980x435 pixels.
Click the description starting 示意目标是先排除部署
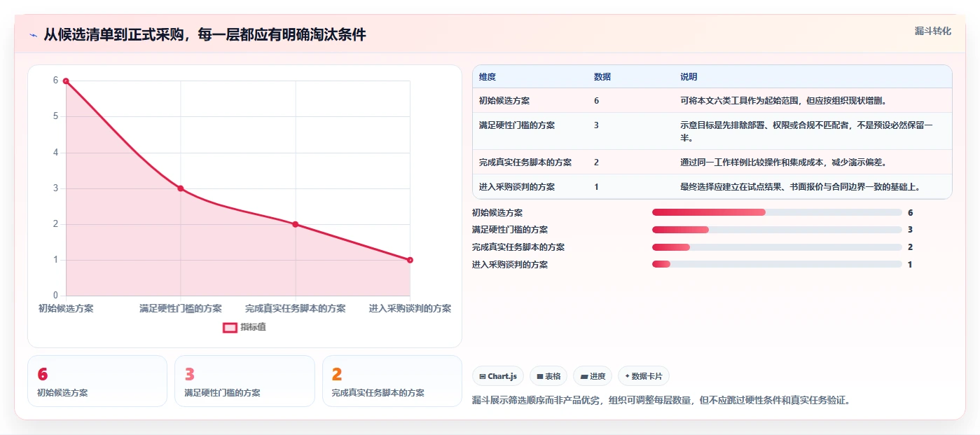pyautogui.click(x=806, y=132)
